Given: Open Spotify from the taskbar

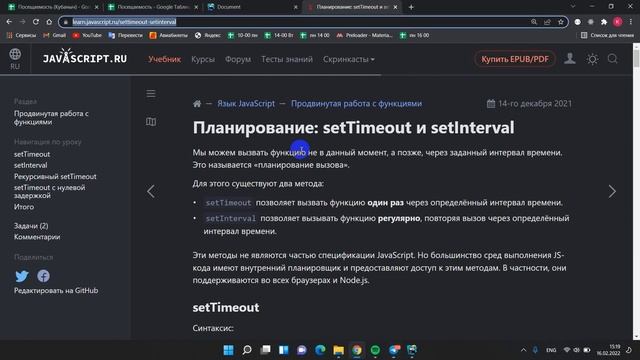Looking at the screenshot, I should coord(375,350).
